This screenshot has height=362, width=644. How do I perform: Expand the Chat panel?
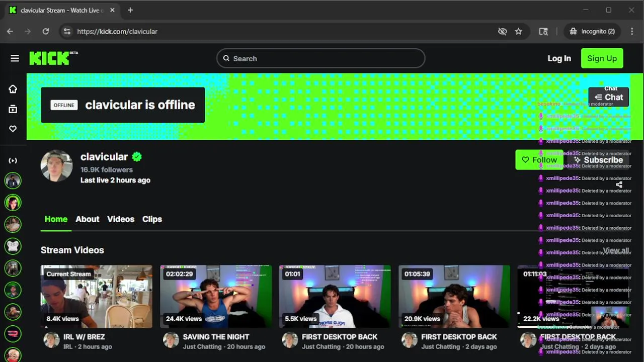[x=609, y=97]
